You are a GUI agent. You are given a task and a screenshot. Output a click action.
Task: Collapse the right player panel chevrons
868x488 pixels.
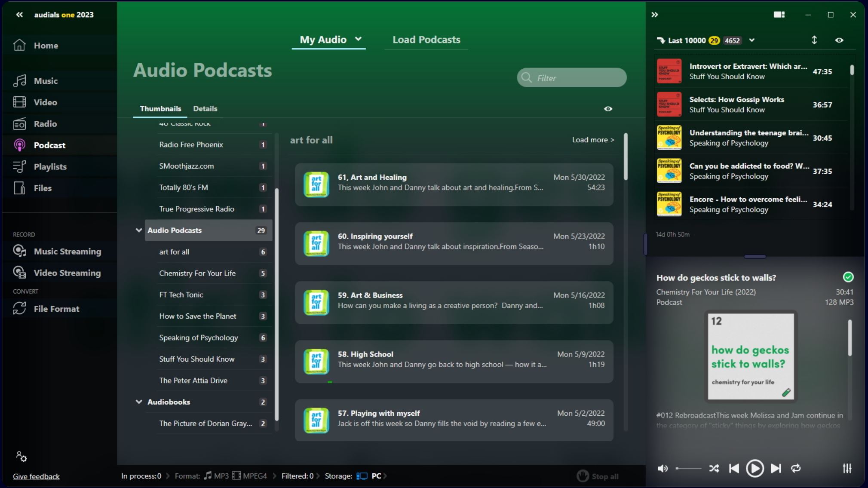654,15
